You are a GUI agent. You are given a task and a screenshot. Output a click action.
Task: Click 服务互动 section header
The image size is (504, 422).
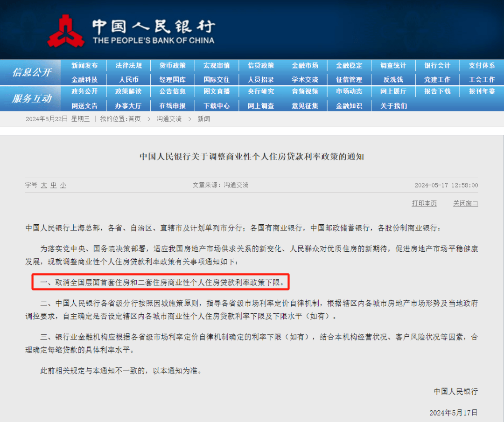point(32,98)
